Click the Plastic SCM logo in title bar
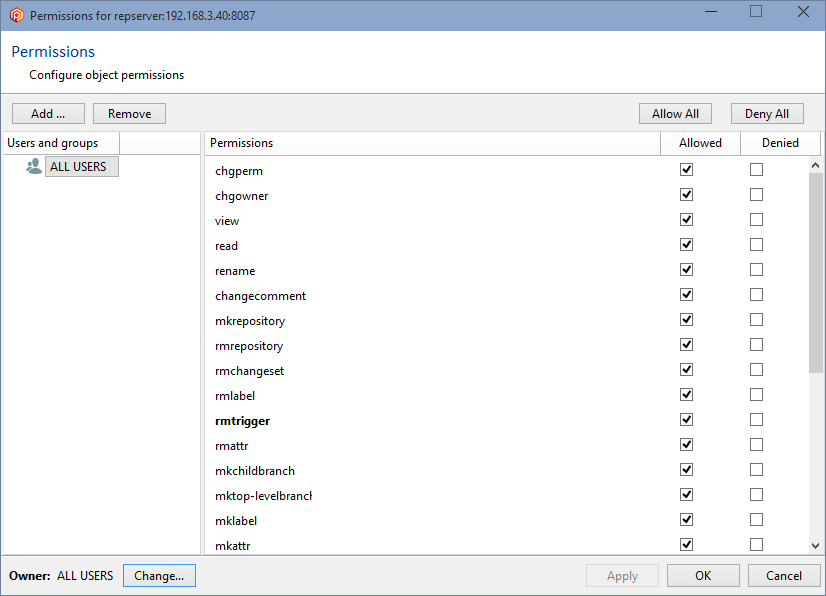Screen dimensions: 826x596 point(16,15)
